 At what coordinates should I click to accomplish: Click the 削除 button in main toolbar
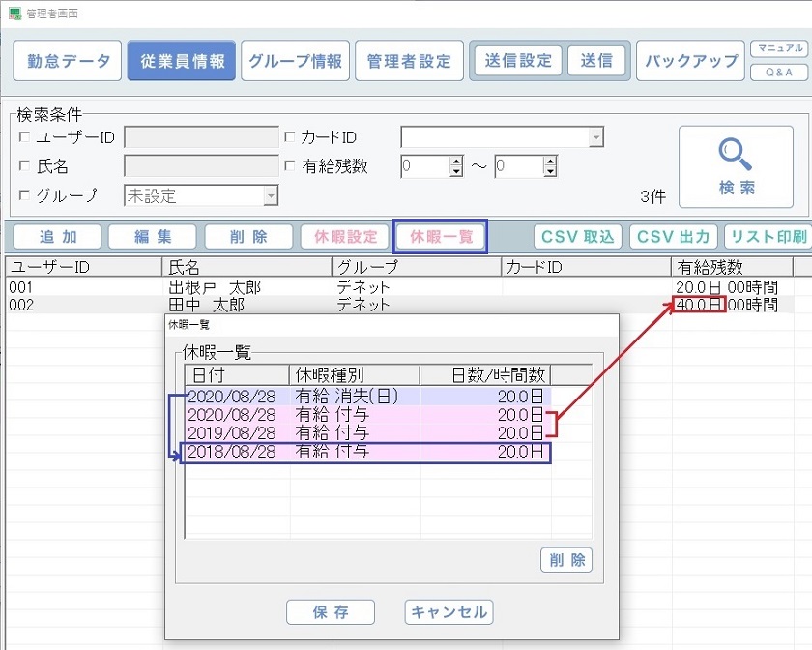[248, 237]
